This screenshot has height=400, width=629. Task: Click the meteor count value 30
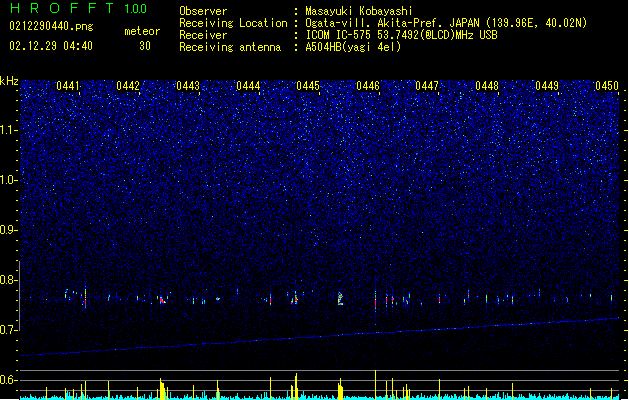[x=145, y=46]
